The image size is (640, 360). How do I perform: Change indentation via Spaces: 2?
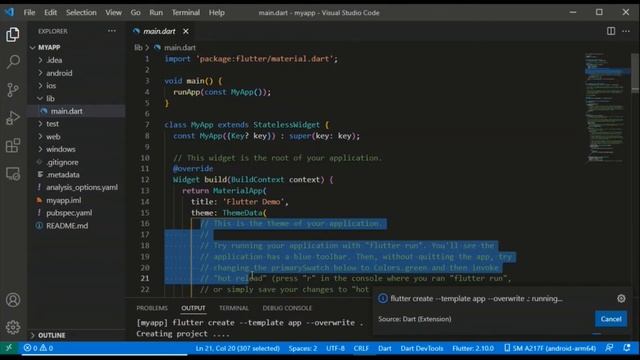pos(303,348)
